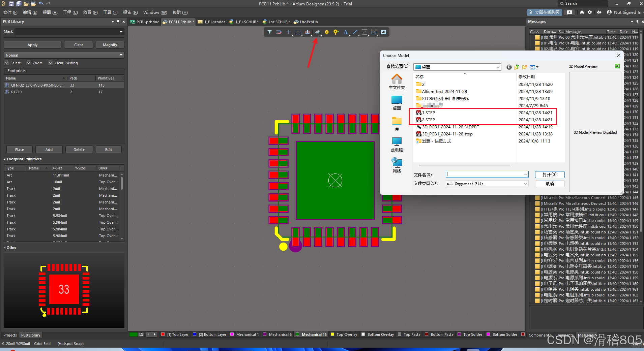Create new folder in Choose Model dialog
Screen dimensions: 644x351
point(525,67)
